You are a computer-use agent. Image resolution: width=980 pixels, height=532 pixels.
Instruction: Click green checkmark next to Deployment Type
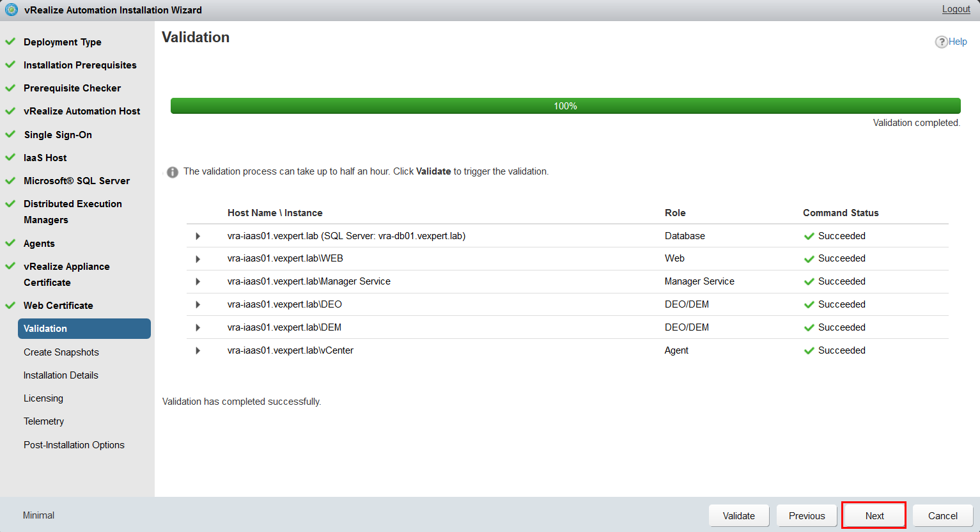(10, 42)
